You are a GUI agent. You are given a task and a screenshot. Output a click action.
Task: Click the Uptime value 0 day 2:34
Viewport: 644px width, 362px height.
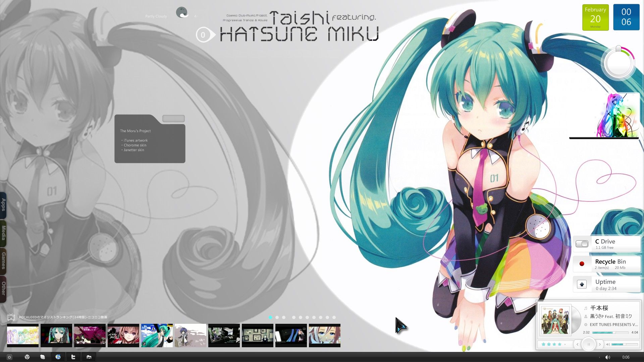(x=606, y=289)
